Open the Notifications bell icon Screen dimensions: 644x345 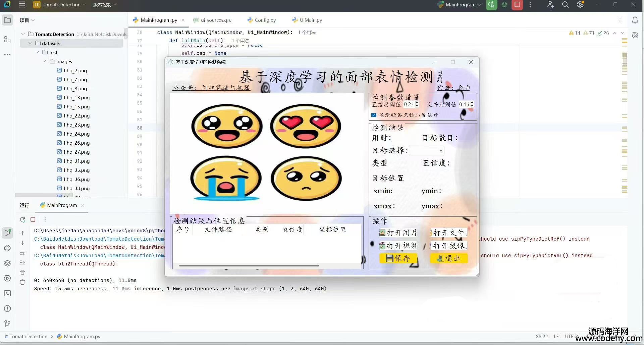[x=635, y=20]
